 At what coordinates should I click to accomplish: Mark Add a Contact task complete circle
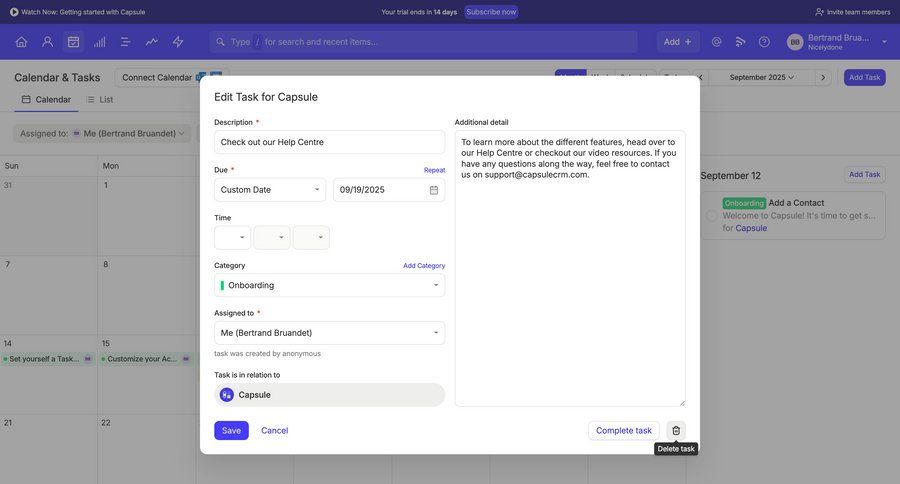point(712,216)
